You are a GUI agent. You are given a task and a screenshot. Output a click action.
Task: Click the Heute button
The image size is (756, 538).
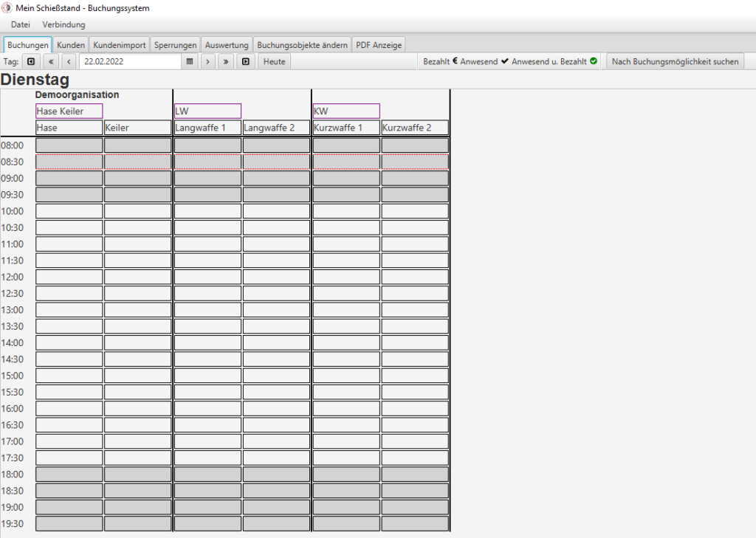[x=275, y=62]
